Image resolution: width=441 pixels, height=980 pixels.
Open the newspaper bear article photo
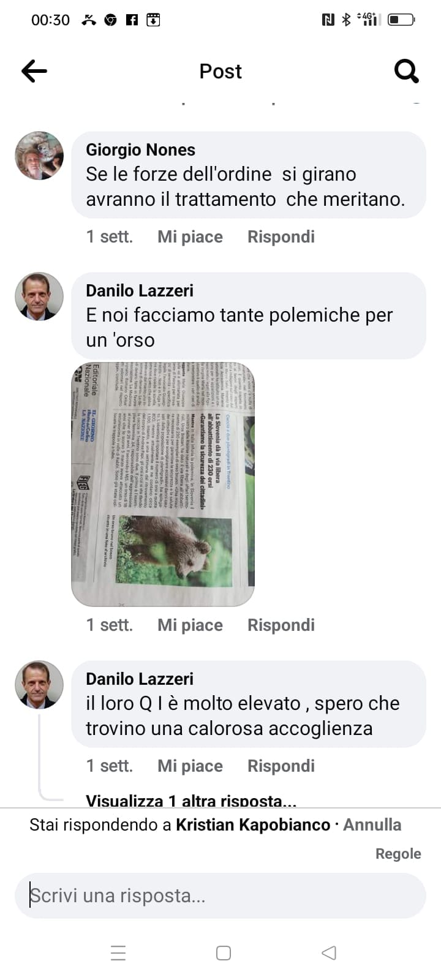click(163, 484)
